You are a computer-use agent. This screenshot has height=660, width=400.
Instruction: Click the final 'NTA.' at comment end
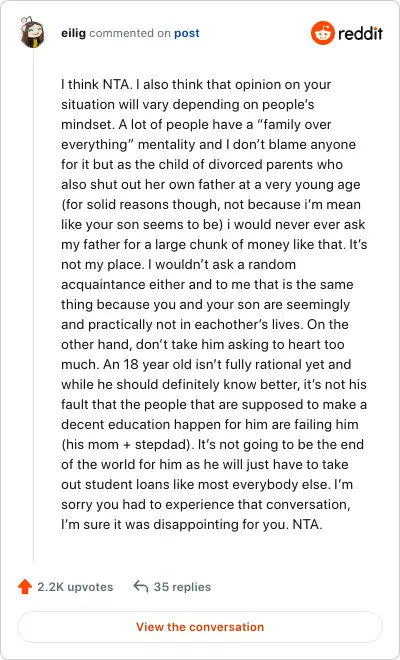pyautogui.click(x=307, y=524)
